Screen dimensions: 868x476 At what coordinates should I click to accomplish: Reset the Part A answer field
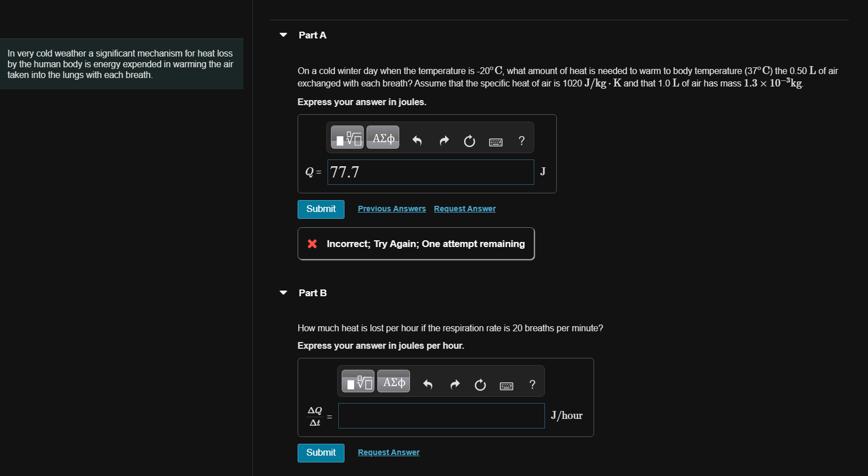point(469,141)
